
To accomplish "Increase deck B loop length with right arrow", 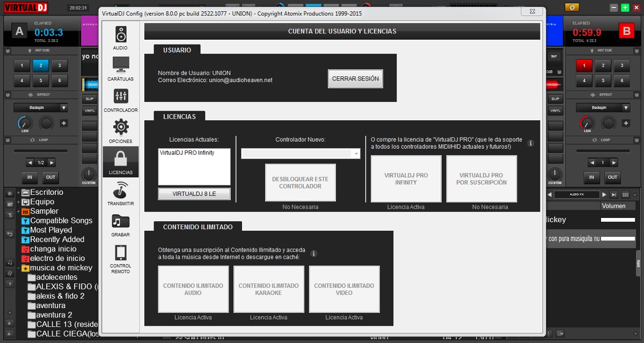I will (x=614, y=163).
